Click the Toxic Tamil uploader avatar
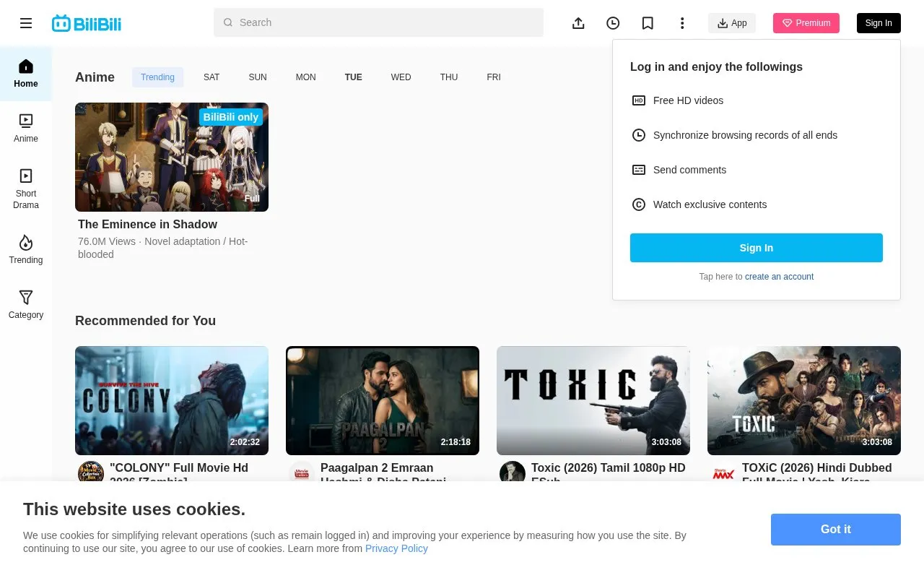Image resolution: width=924 pixels, height=578 pixels. (x=513, y=471)
